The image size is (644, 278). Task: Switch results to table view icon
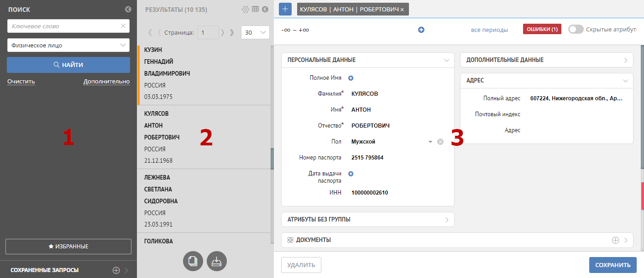click(x=255, y=9)
